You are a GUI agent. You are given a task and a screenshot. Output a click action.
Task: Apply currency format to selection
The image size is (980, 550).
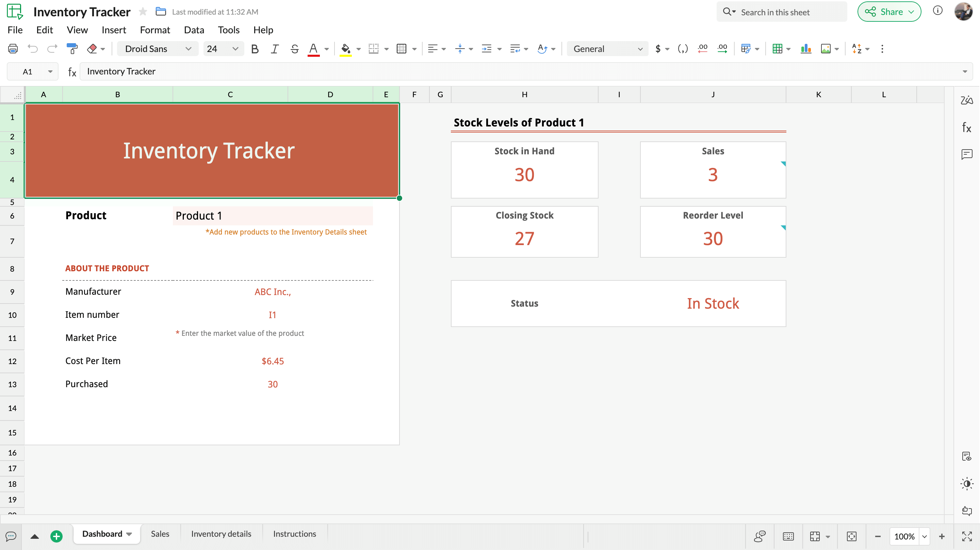coord(659,49)
